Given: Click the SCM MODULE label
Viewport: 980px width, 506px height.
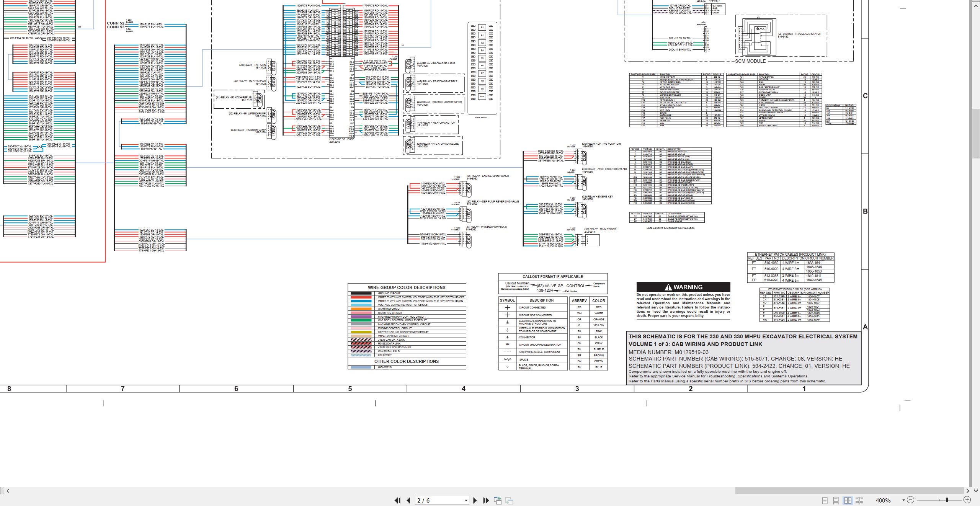Looking at the screenshot, I should pyautogui.click(x=750, y=61).
